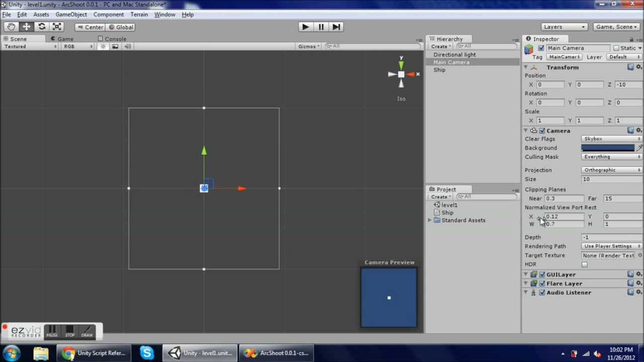Open the Component menu
The height and width of the screenshot is (362, 644).
[x=108, y=15]
